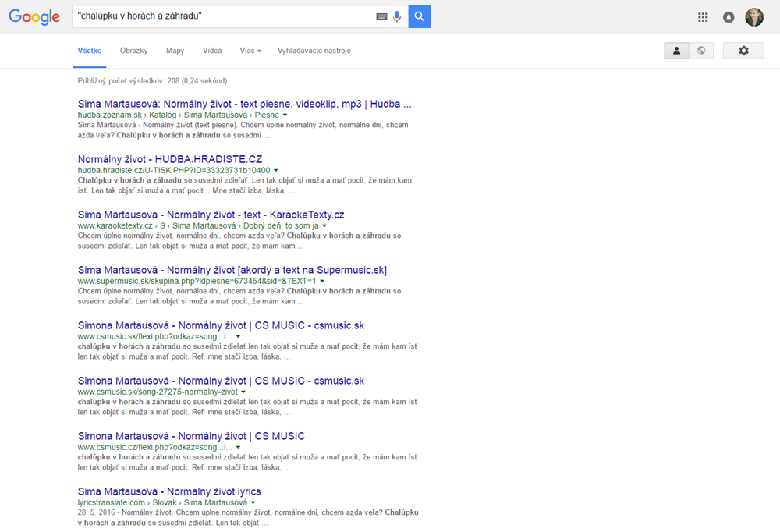
Task: Open Vyhľadávacie nástroje
Action: 314,51
